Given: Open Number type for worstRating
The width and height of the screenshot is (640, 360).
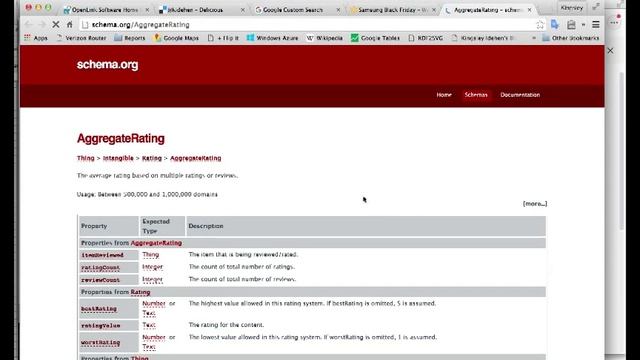Looking at the screenshot, I should (154, 337).
